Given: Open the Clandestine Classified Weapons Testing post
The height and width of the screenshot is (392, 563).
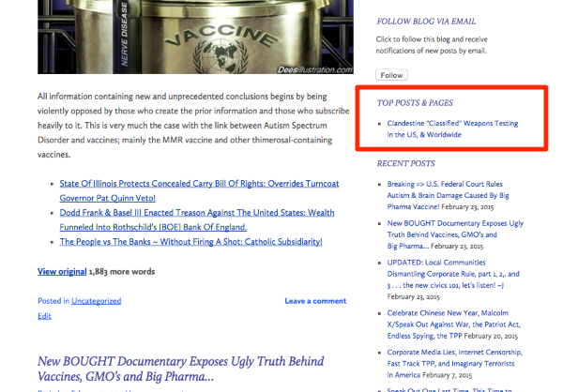Looking at the screenshot, I should 452,128.
